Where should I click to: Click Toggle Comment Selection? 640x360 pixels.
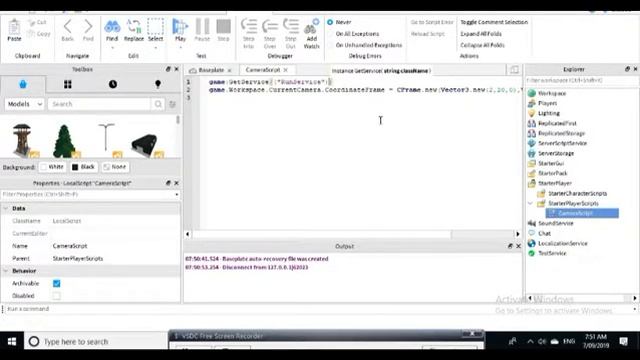pyautogui.click(x=494, y=22)
